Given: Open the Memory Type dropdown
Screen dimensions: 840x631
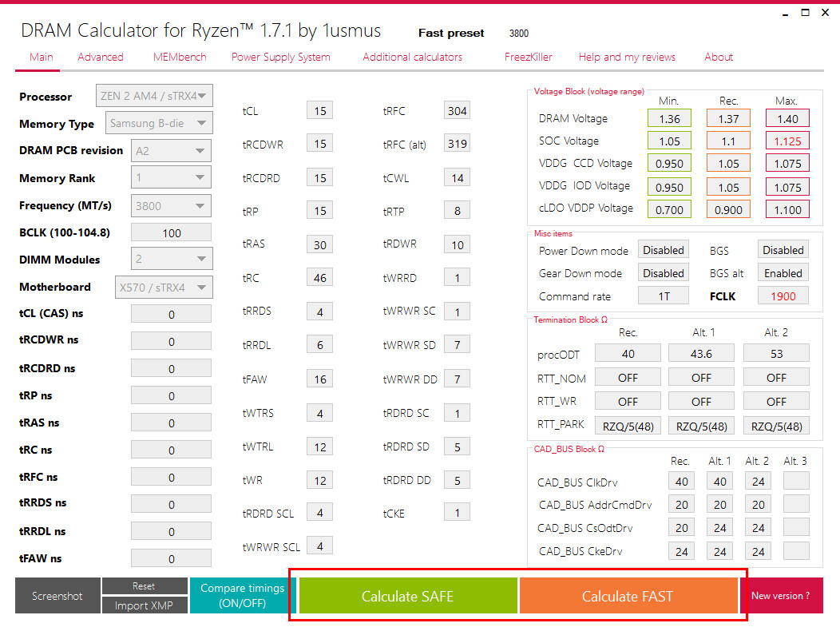Looking at the screenshot, I should coord(159,123).
